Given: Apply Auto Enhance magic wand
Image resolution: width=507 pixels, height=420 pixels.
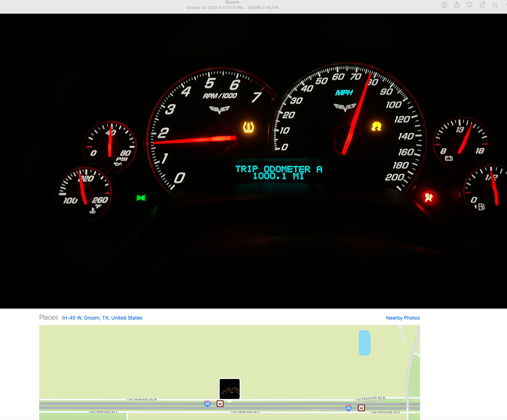Looking at the screenshot, I should [x=495, y=5].
